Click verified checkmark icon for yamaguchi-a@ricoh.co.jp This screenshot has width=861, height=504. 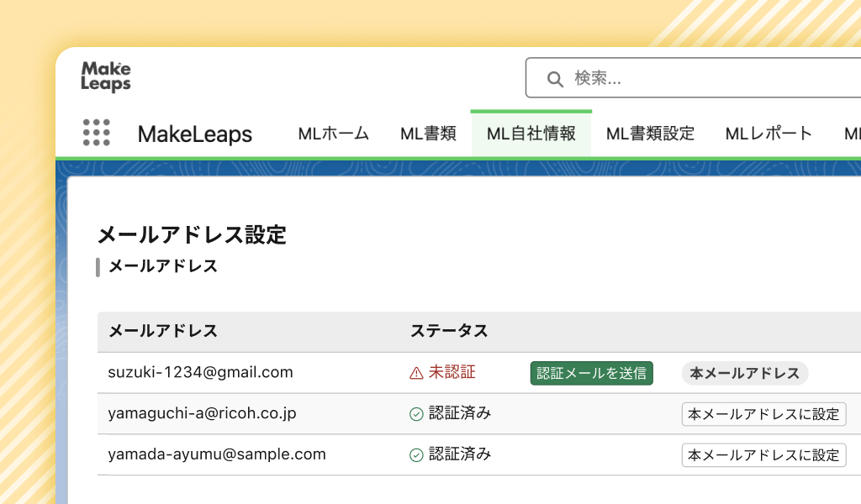point(416,414)
